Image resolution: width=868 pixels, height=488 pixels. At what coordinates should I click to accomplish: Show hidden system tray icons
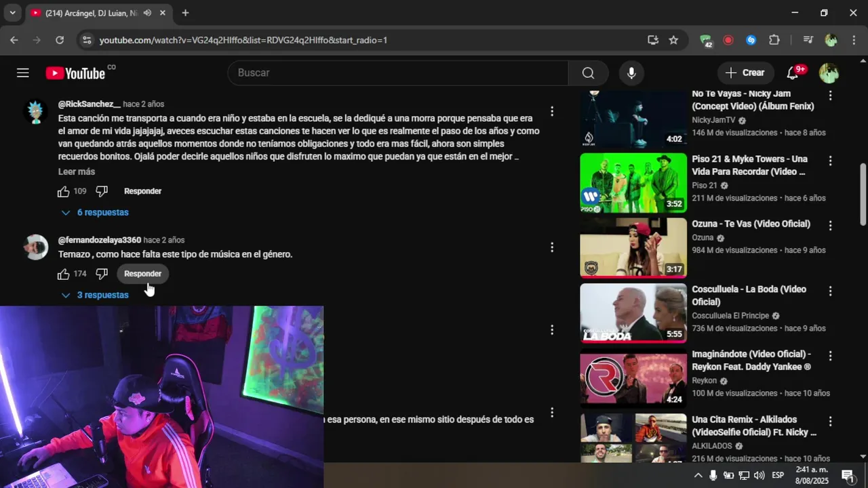pos(698,475)
